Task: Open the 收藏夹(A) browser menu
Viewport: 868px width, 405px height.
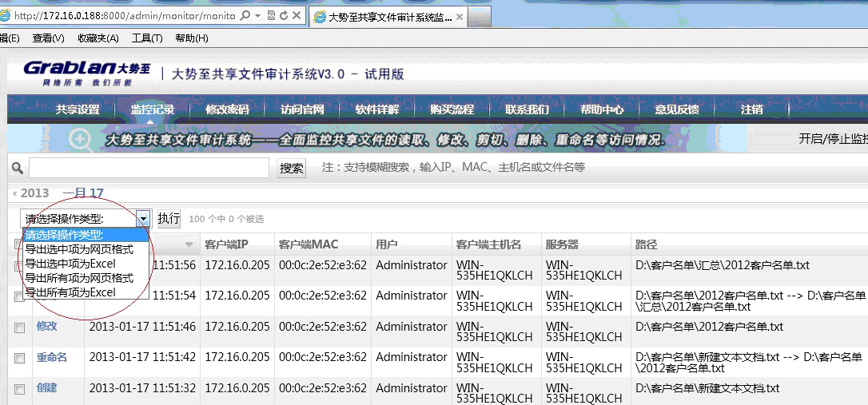Action: tap(98, 38)
